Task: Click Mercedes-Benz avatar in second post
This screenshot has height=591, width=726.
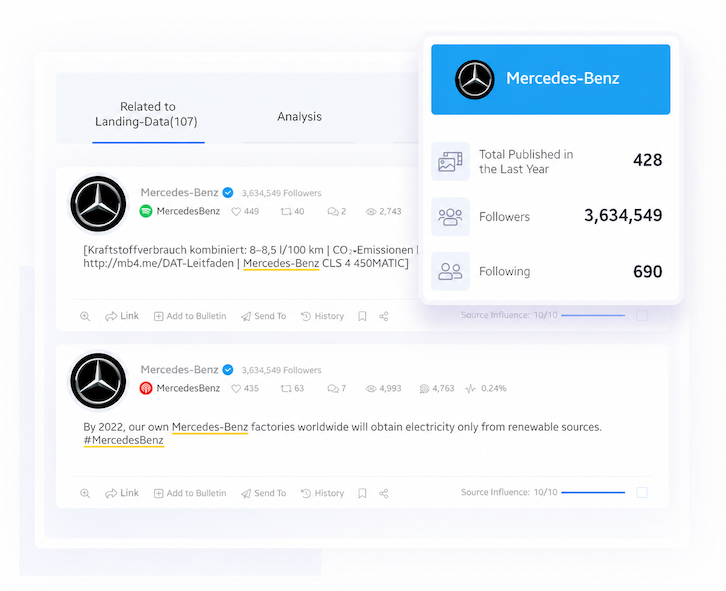Action: pos(98,381)
